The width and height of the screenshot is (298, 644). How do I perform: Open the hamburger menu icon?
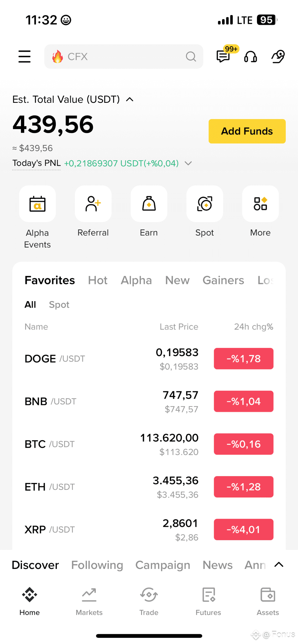(x=24, y=56)
